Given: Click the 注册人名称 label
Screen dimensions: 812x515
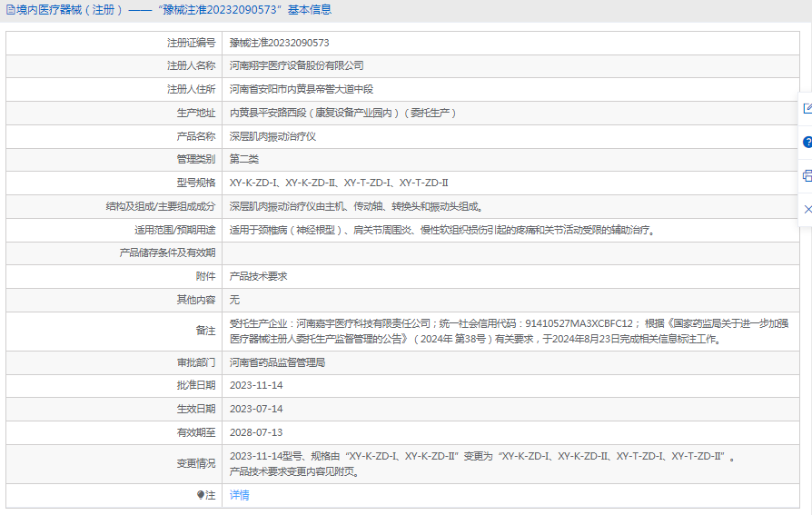Looking at the screenshot, I should (x=191, y=65).
